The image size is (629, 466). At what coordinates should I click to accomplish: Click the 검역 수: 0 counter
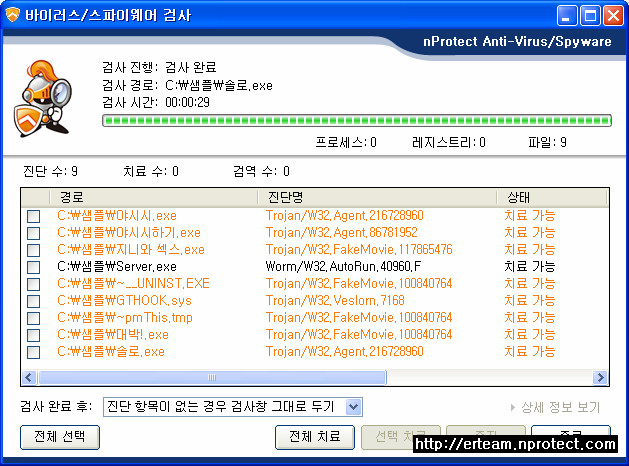click(x=262, y=172)
